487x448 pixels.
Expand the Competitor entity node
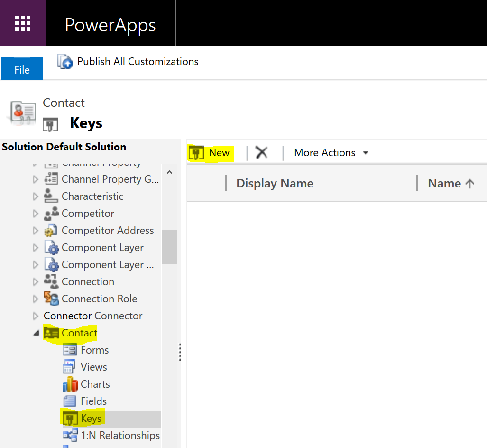[36, 214]
